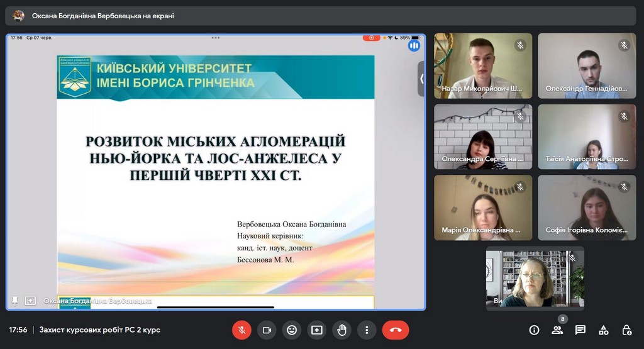Click the present screen icon
The image size is (644, 349).
(x=316, y=330)
